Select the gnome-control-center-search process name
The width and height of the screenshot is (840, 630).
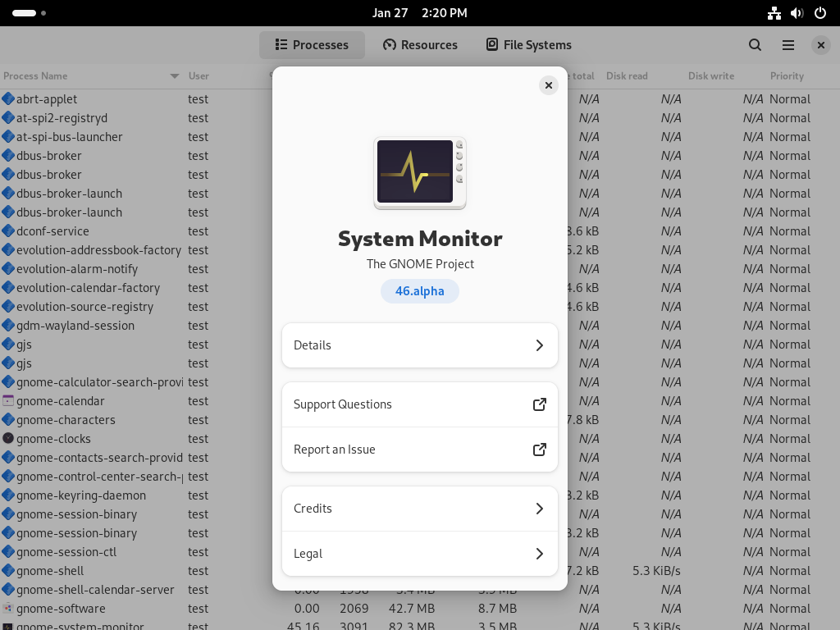tap(99, 477)
